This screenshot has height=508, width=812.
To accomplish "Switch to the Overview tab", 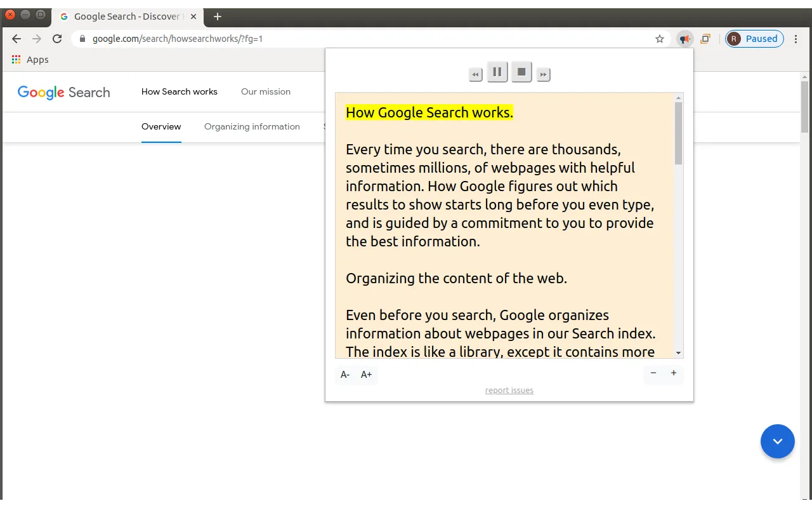I will point(161,126).
